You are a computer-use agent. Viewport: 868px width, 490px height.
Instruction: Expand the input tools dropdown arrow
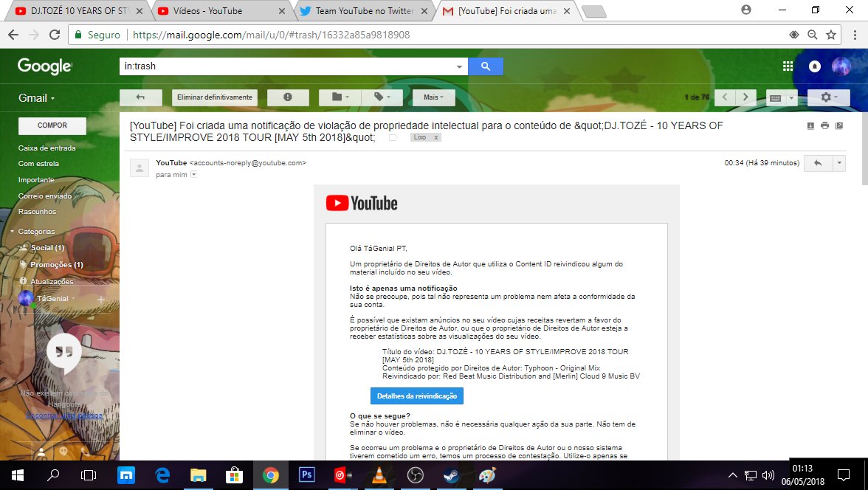(x=791, y=98)
